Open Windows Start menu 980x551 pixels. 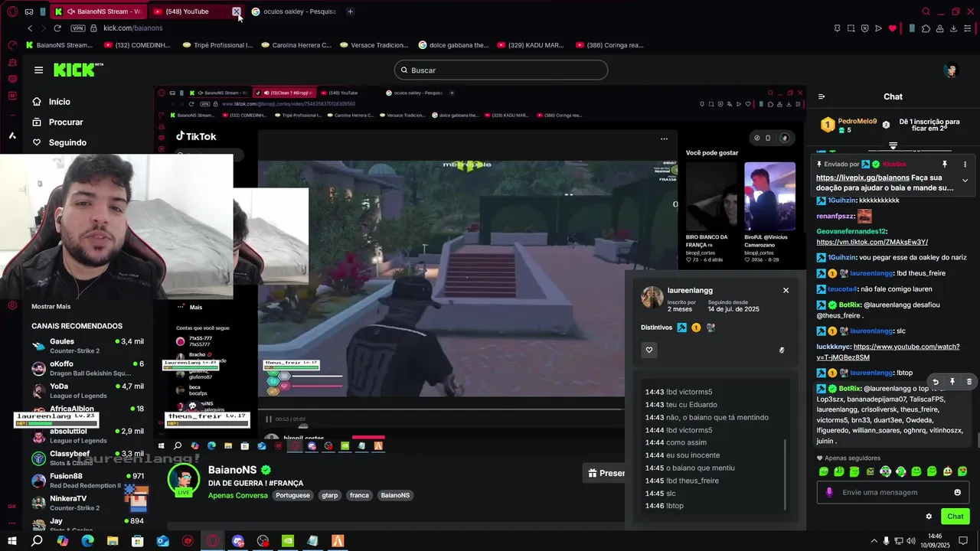point(11,541)
